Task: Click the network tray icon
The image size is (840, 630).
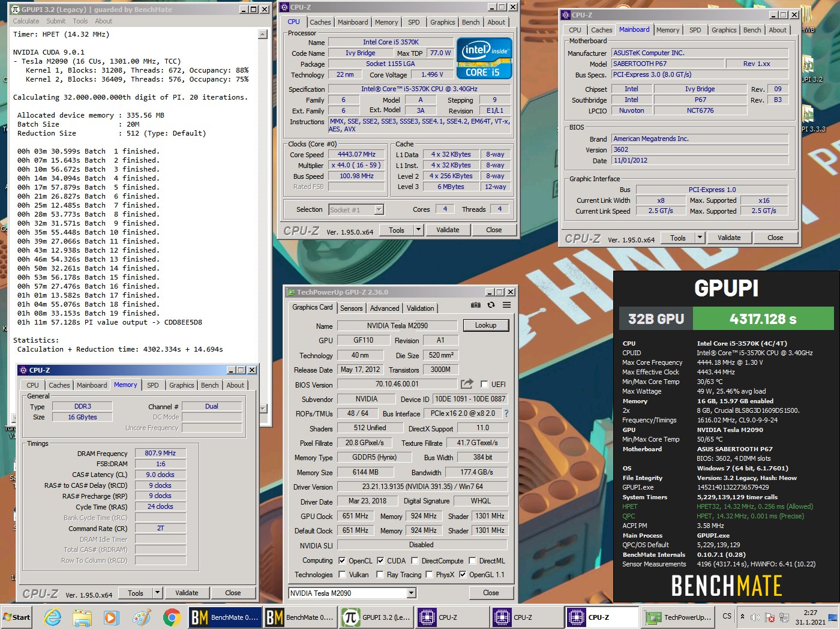Action: pos(784,617)
